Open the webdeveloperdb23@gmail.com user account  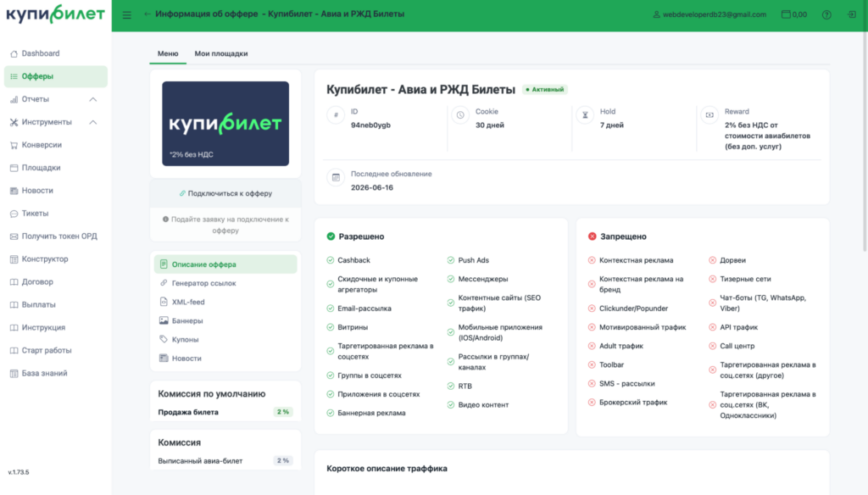(709, 14)
